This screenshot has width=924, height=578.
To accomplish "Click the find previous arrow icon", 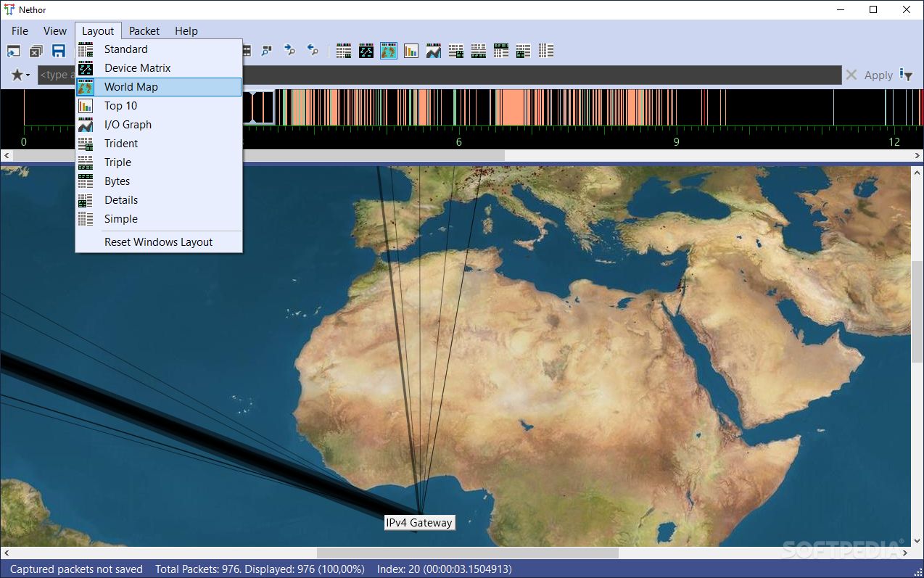I will 313,51.
